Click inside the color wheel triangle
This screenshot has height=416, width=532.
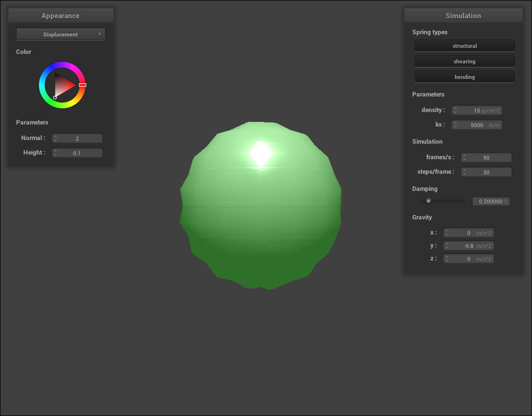point(63,85)
